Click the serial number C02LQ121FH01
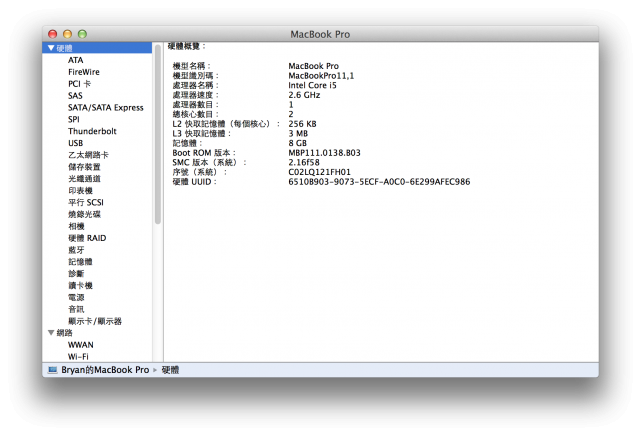 coord(319,172)
